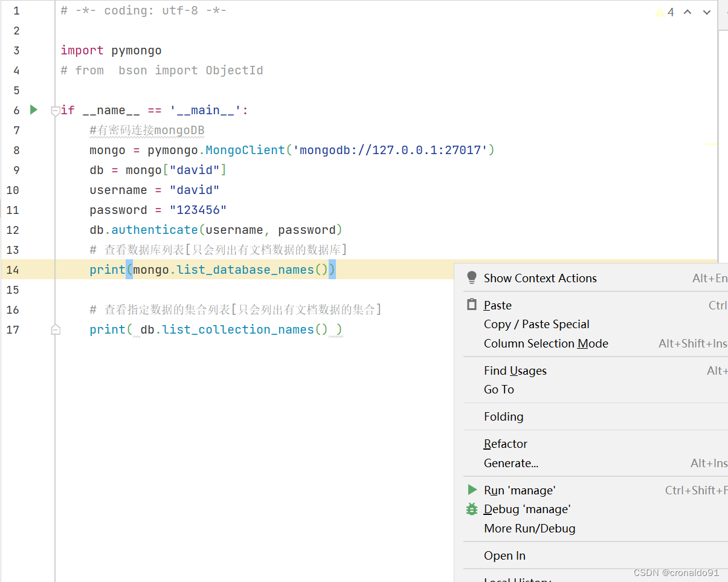Click the fold end marker at line 17
Viewport: 728px width, 582px height.
pyautogui.click(x=56, y=329)
